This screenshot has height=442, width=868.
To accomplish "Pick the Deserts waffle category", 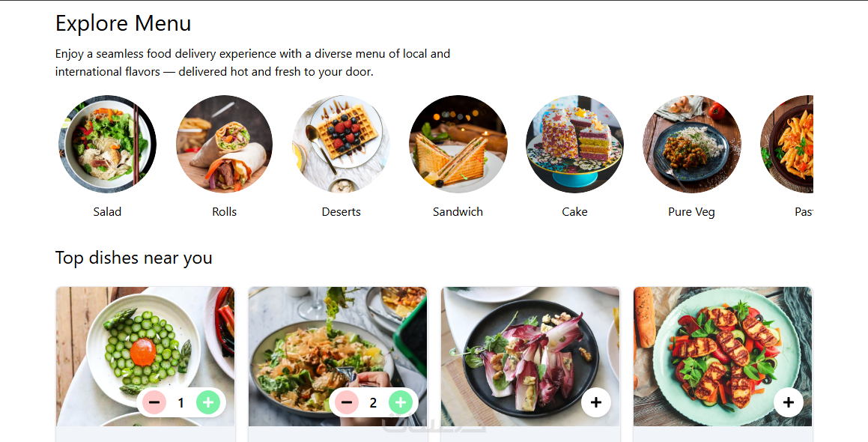I will [341, 145].
